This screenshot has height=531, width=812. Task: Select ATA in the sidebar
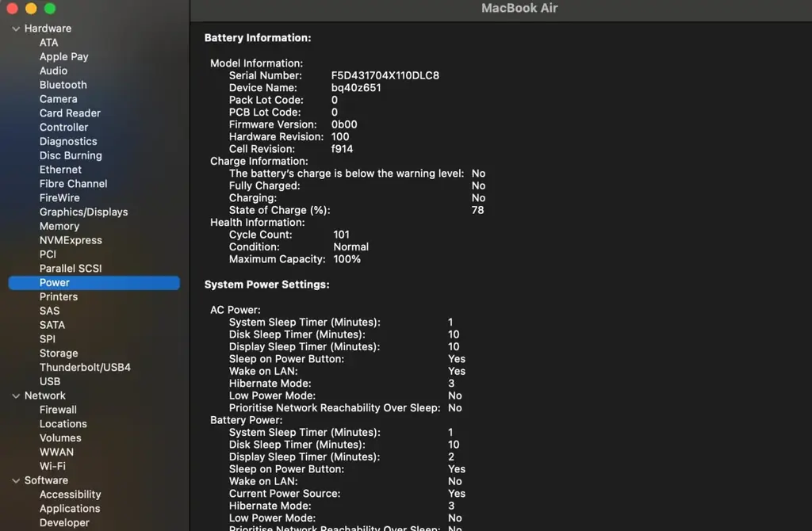tap(48, 43)
